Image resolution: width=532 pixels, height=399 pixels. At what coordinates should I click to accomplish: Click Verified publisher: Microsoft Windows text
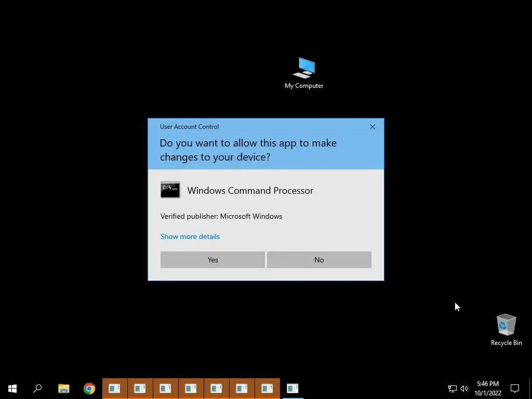tap(221, 216)
